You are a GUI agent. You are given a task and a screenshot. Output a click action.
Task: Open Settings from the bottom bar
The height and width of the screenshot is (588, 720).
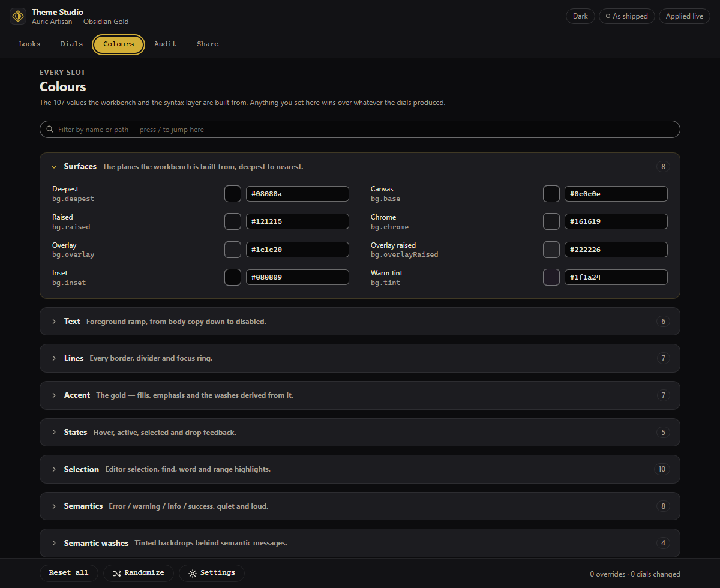(211, 573)
